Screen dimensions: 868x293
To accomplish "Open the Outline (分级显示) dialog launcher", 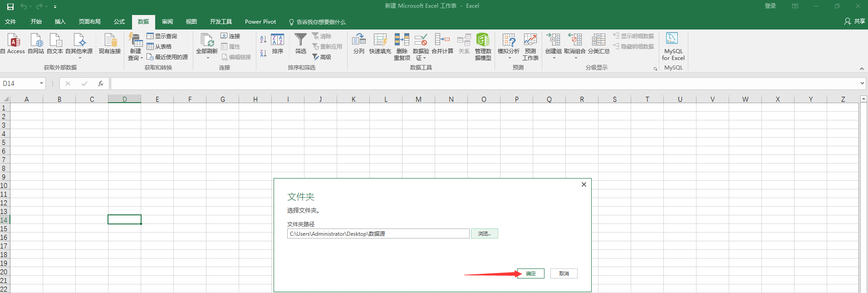I will [655, 69].
